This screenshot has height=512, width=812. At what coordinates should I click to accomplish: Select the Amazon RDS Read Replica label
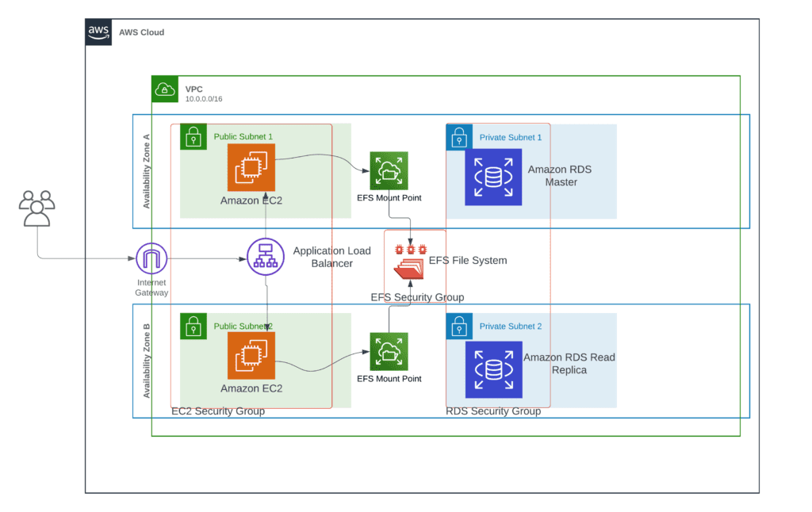(x=569, y=364)
